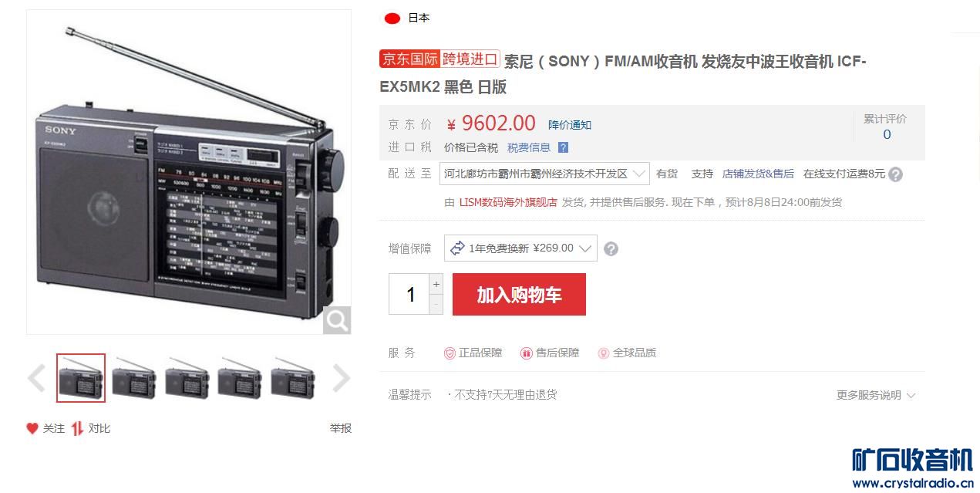Click the value-added guarantee help icon
This screenshot has width=980, height=493.
[x=611, y=248]
